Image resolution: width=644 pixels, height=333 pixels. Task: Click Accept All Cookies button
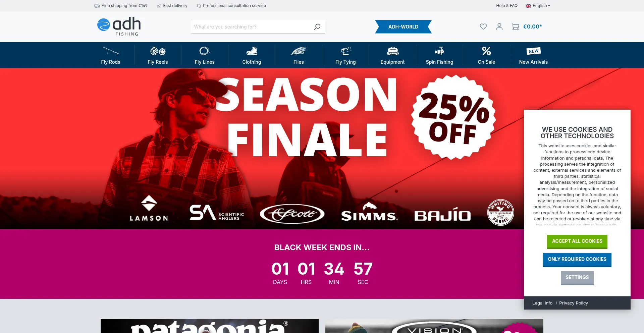tap(577, 241)
